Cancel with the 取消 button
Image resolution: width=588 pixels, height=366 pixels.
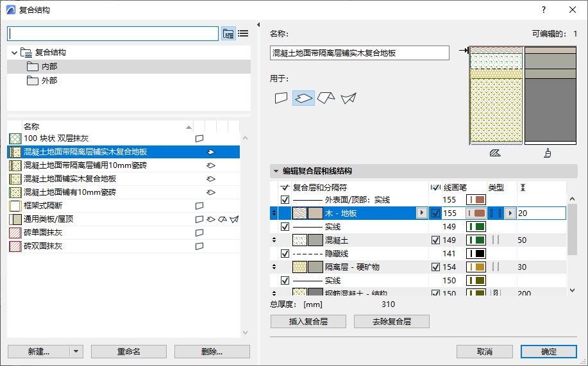tap(485, 352)
